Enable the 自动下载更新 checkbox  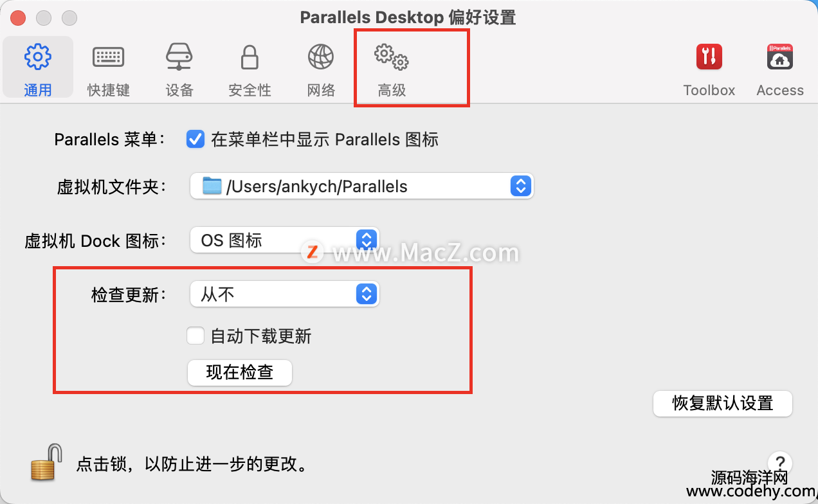coord(195,336)
